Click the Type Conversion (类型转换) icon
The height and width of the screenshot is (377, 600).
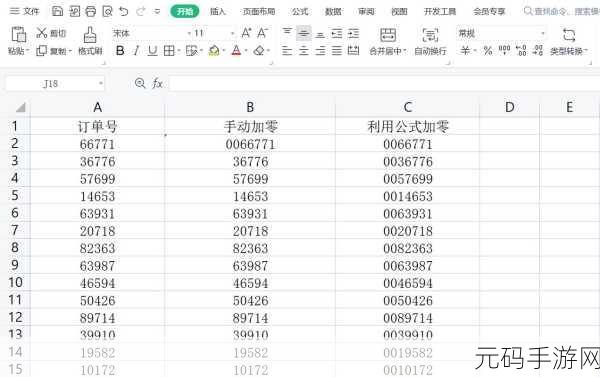pyautogui.click(x=569, y=35)
